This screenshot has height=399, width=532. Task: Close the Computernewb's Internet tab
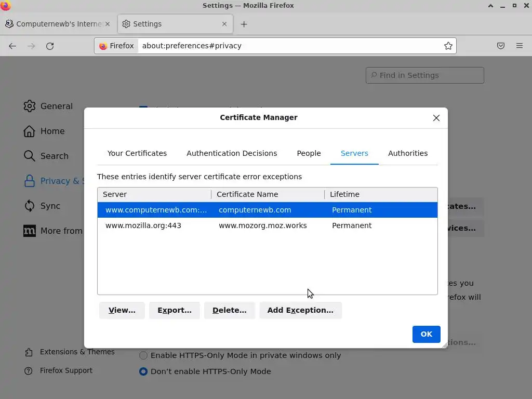pyautogui.click(x=108, y=24)
